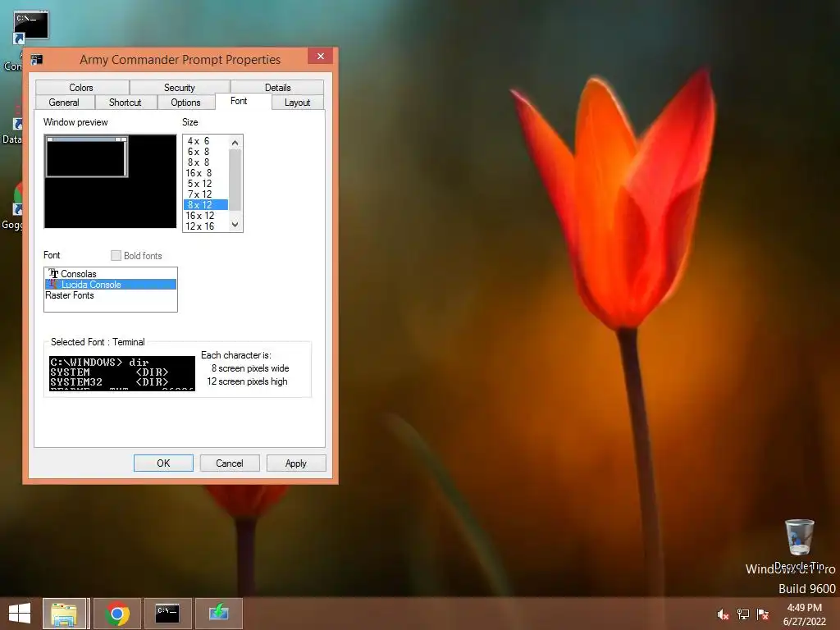Click the size list scroll up arrow

(235, 143)
